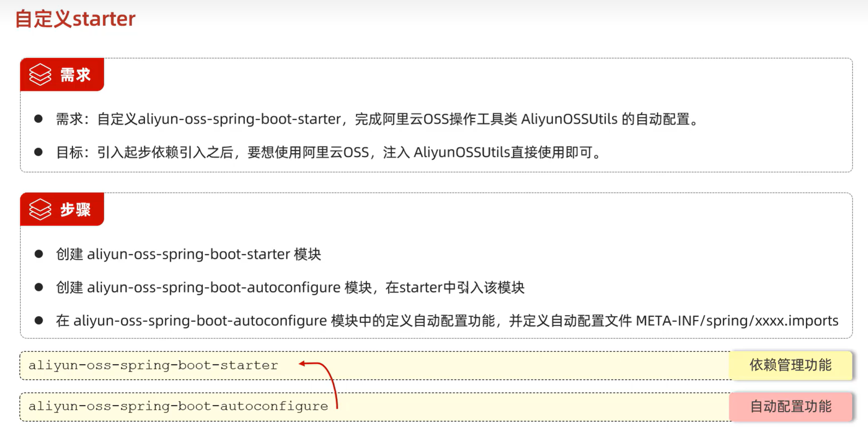Viewport: 868px width, 429px height.
Task: Click the pink 自动配置功能 label
Action: pos(790,407)
